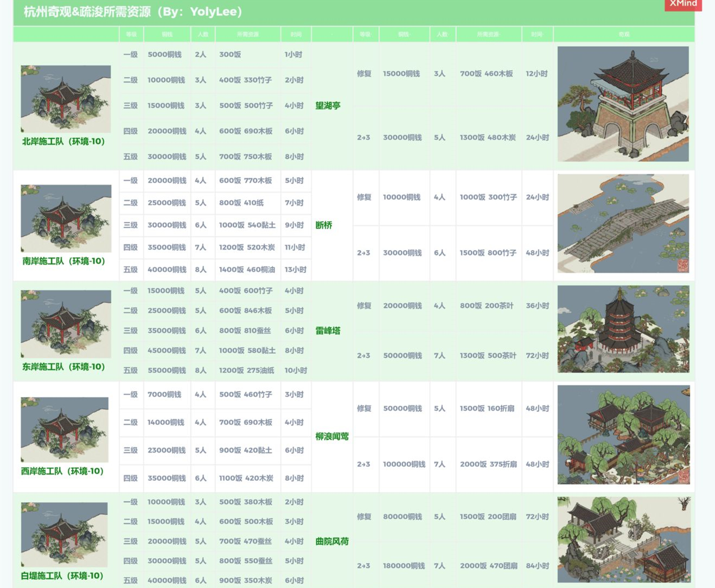This screenshot has width=715, height=588.
Task: View the 雷峰塔 pagoda wonder image
Action: click(x=623, y=329)
